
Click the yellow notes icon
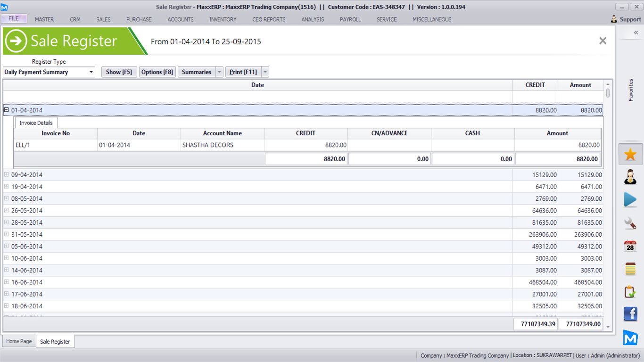tap(630, 269)
